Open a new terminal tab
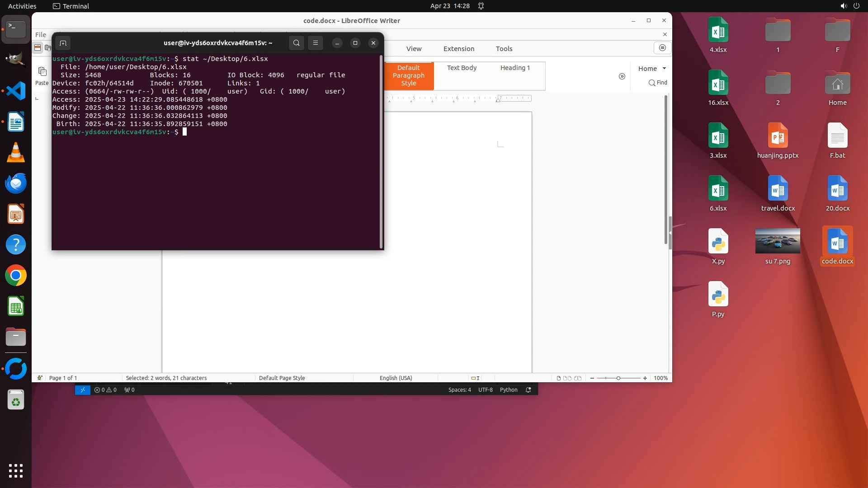Screen dimensions: 868x488 click(x=63, y=43)
